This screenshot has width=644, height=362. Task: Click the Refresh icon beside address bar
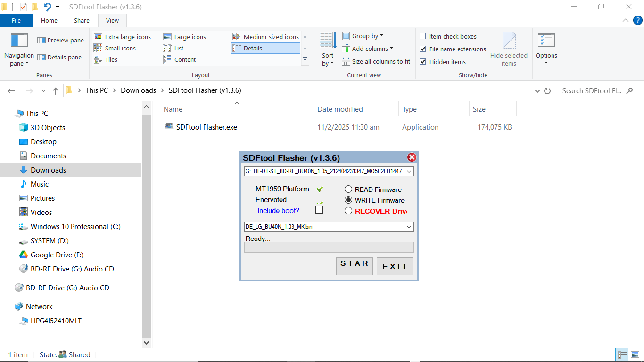pyautogui.click(x=547, y=91)
